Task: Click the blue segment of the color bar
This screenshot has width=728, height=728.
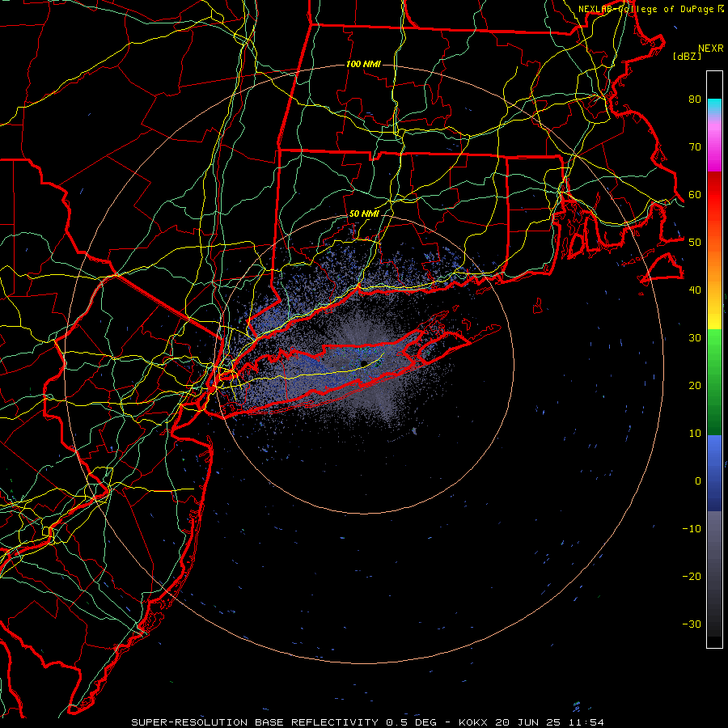Action: pyautogui.click(x=714, y=472)
